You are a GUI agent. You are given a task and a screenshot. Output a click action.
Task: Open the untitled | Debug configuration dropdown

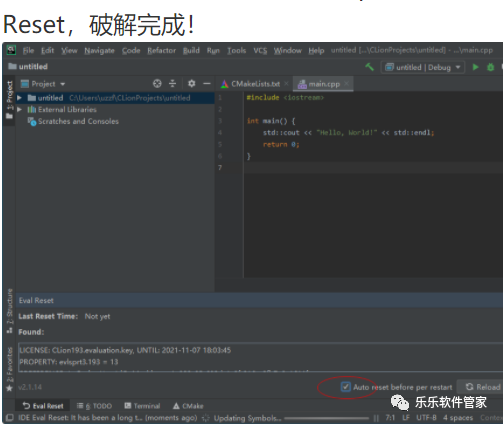423,67
